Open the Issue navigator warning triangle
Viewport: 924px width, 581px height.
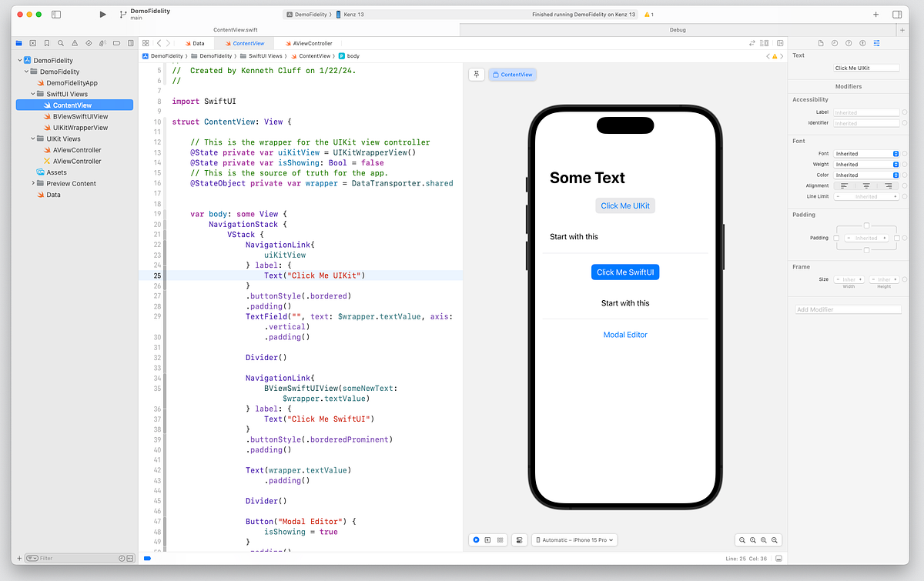(75, 44)
